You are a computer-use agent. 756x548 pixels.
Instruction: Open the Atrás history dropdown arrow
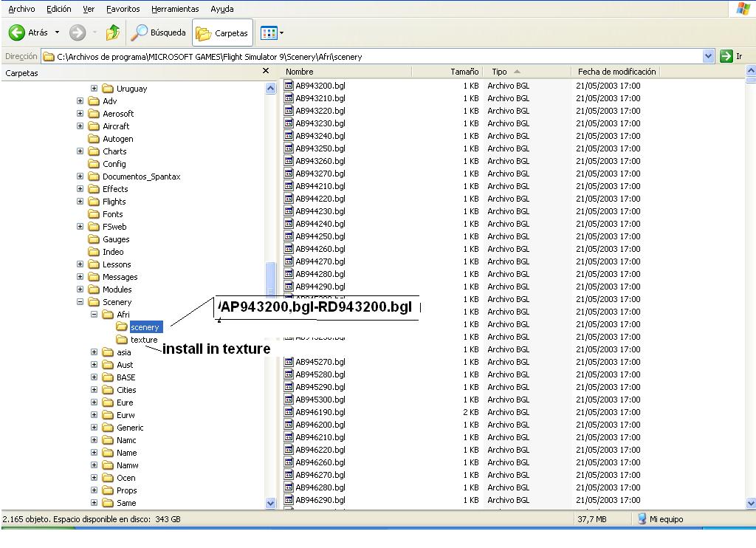pos(57,32)
